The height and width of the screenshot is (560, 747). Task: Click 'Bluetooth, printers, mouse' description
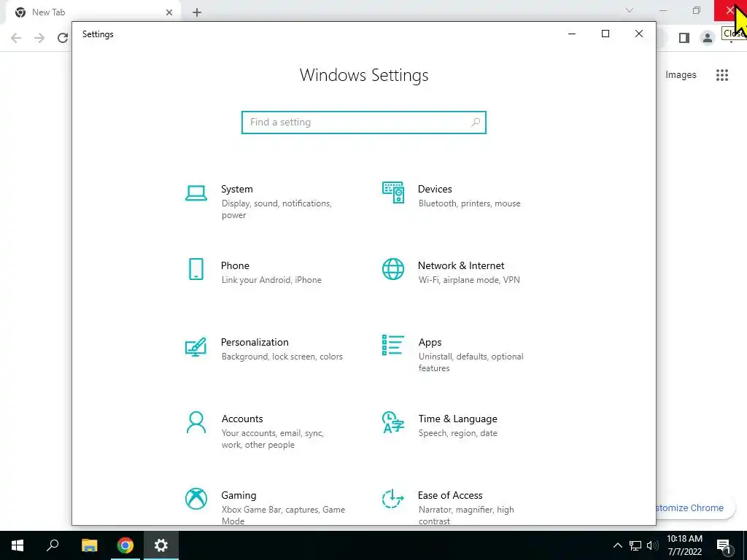[x=469, y=203]
